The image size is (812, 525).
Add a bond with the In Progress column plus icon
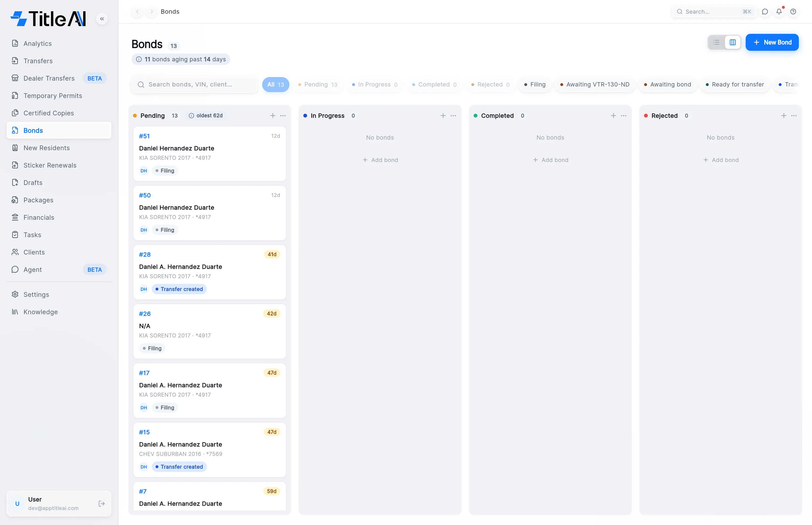pyautogui.click(x=443, y=116)
